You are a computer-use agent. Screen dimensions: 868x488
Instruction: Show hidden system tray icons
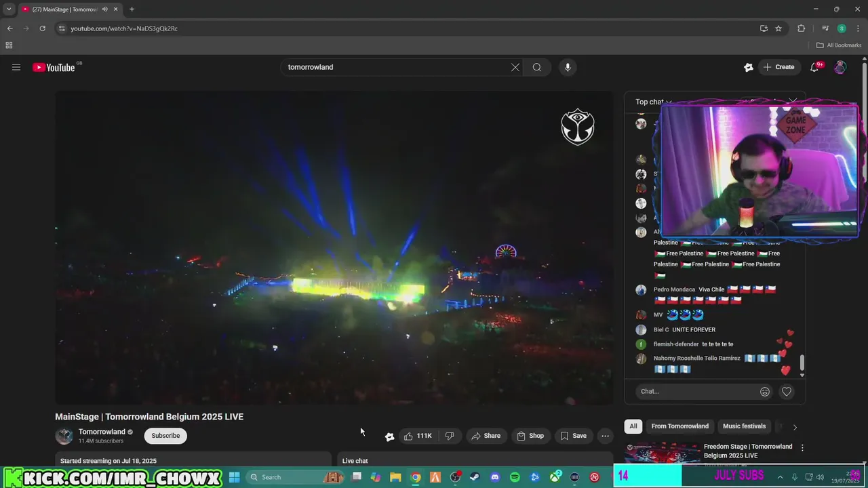pyautogui.click(x=780, y=477)
